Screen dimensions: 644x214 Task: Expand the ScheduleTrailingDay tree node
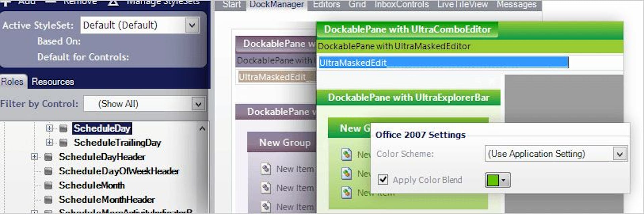(49, 143)
